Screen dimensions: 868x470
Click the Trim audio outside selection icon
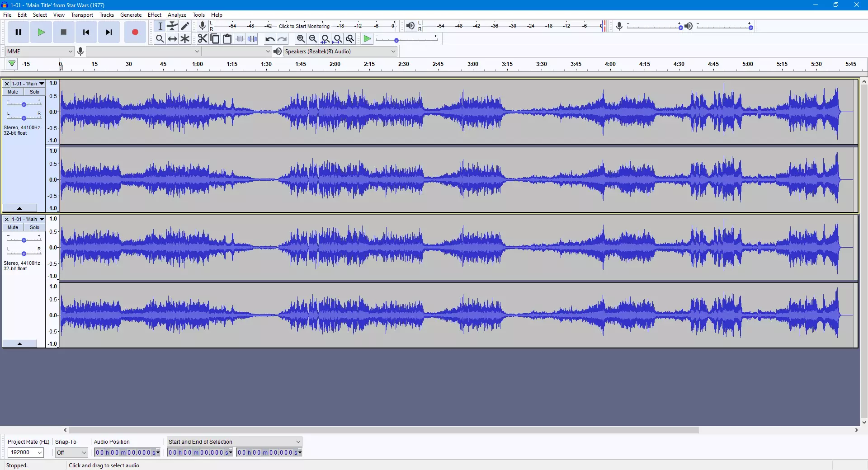click(240, 39)
